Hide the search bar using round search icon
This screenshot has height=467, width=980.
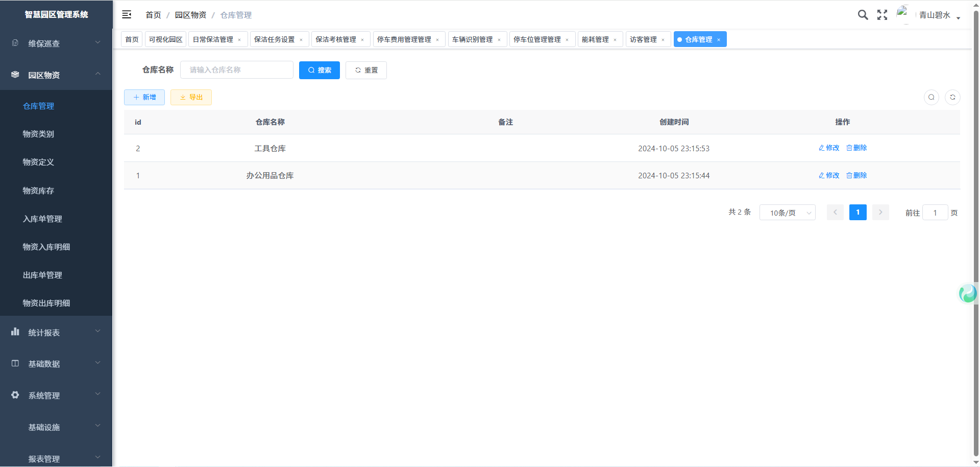coord(932,97)
